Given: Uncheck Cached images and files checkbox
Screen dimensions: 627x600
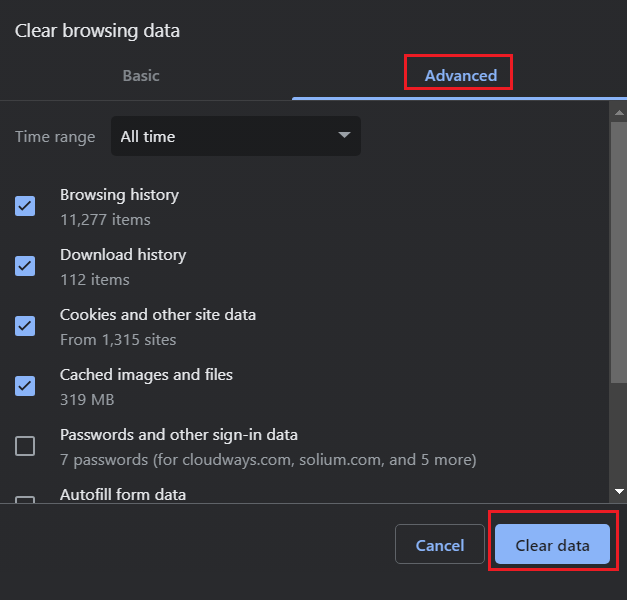Looking at the screenshot, I should [x=25, y=386].
